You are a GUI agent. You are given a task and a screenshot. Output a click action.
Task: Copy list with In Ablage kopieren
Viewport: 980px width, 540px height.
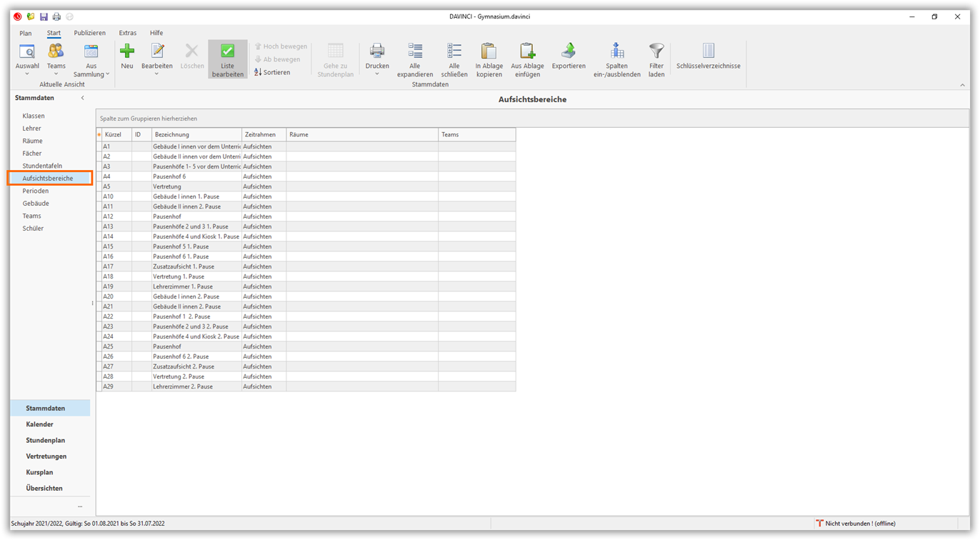pyautogui.click(x=489, y=51)
